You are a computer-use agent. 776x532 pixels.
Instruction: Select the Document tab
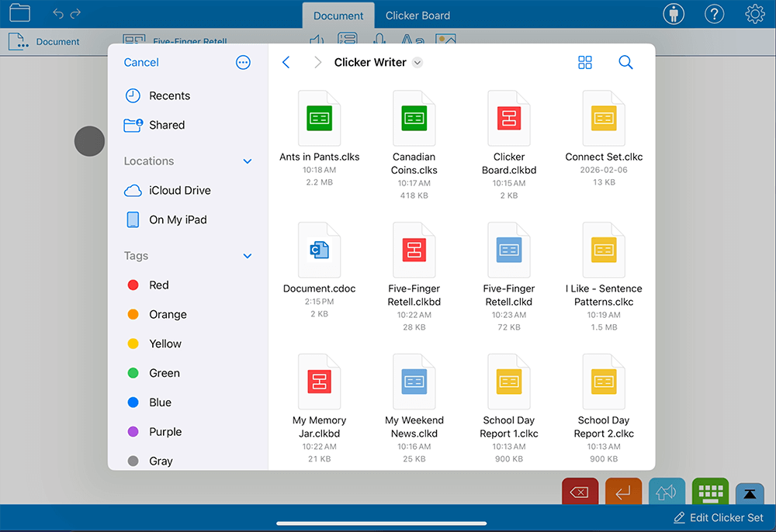pyautogui.click(x=338, y=16)
